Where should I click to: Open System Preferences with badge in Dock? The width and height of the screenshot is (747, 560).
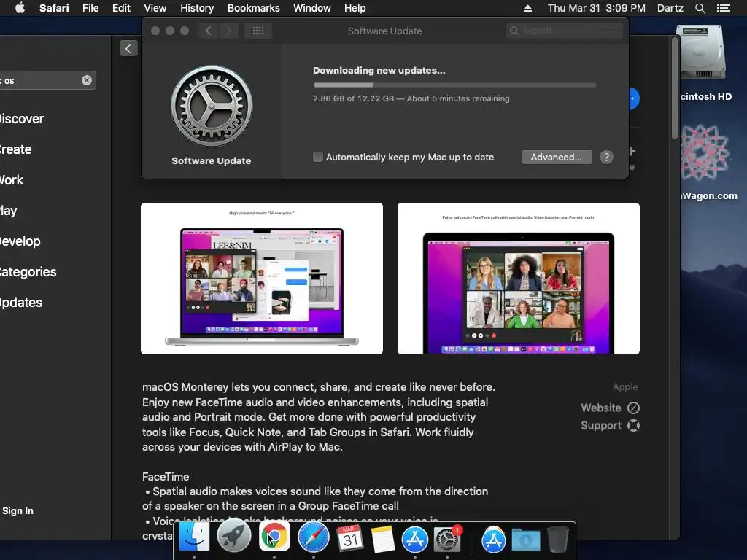[x=447, y=539]
